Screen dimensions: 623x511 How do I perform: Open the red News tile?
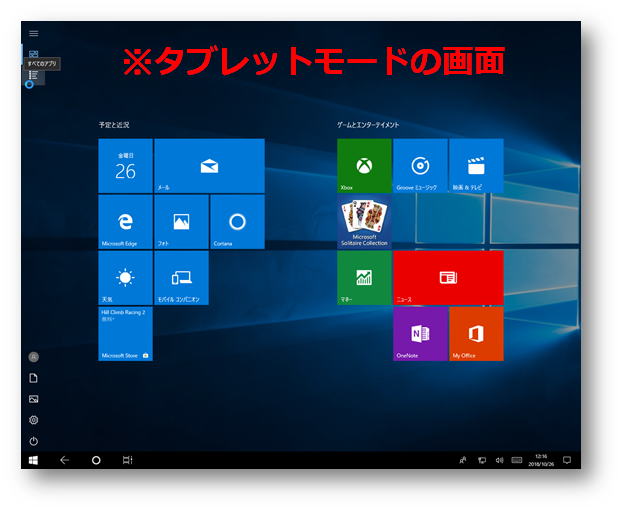(449, 278)
